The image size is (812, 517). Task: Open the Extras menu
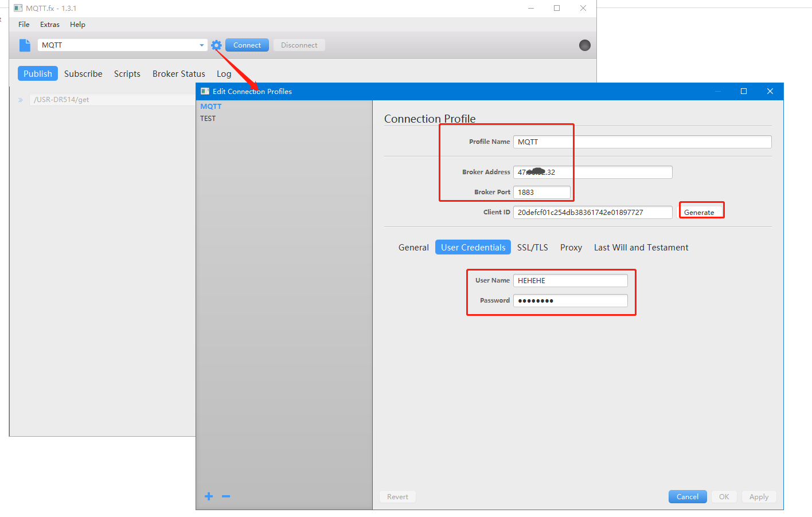pos(50,25)
